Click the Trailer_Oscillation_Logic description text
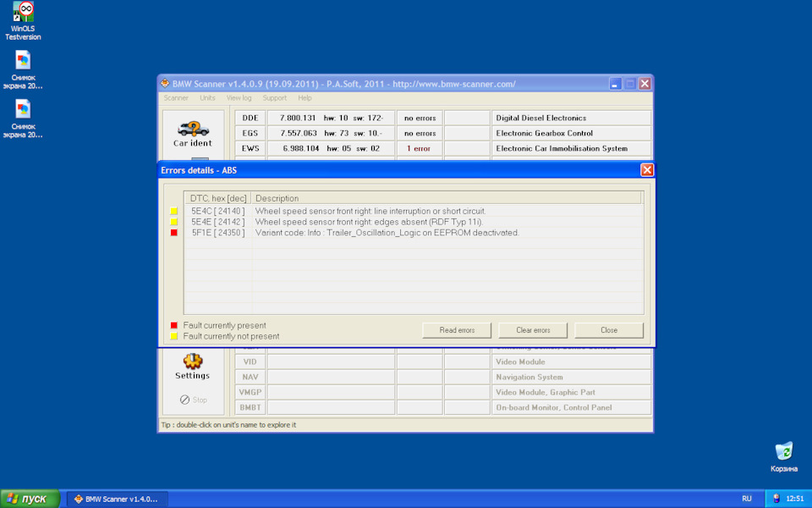Screen dimensions: 812x508 point(387,233)
